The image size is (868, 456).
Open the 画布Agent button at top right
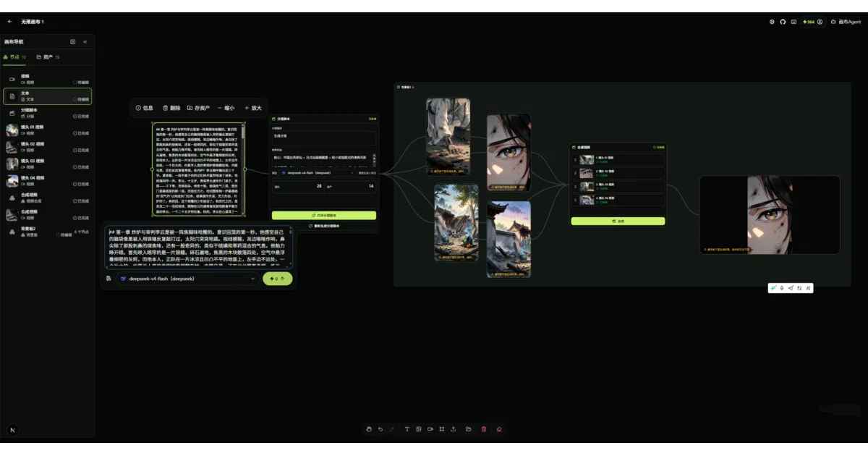tap(846, 22)
